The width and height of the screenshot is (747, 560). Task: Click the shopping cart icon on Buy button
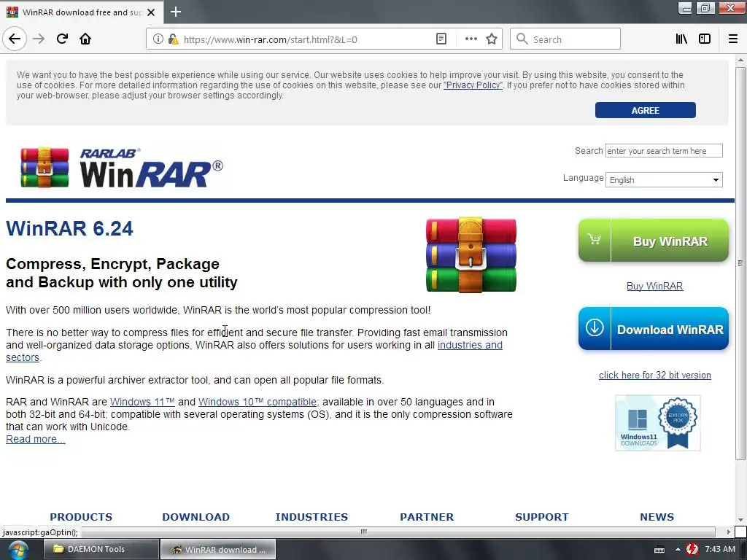coord(594,239)
